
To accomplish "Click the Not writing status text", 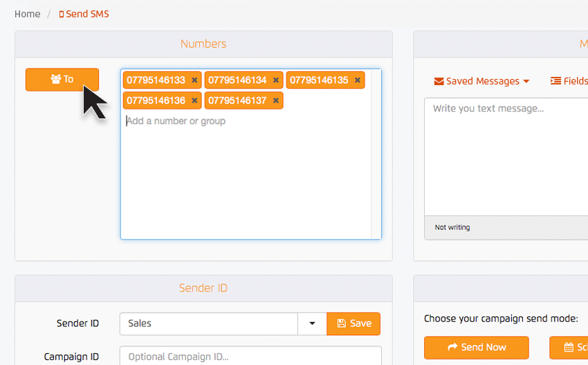I will tap(452, 227).
